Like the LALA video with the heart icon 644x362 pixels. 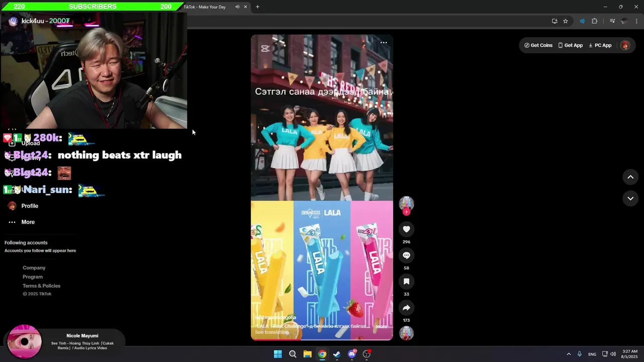(407, 229)
